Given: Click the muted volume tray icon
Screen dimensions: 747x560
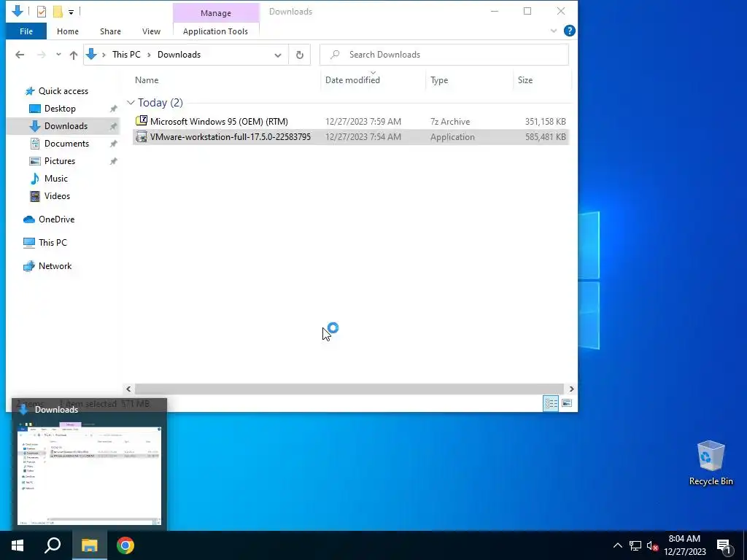Looking at the screenshot, I should pos(652,545).
